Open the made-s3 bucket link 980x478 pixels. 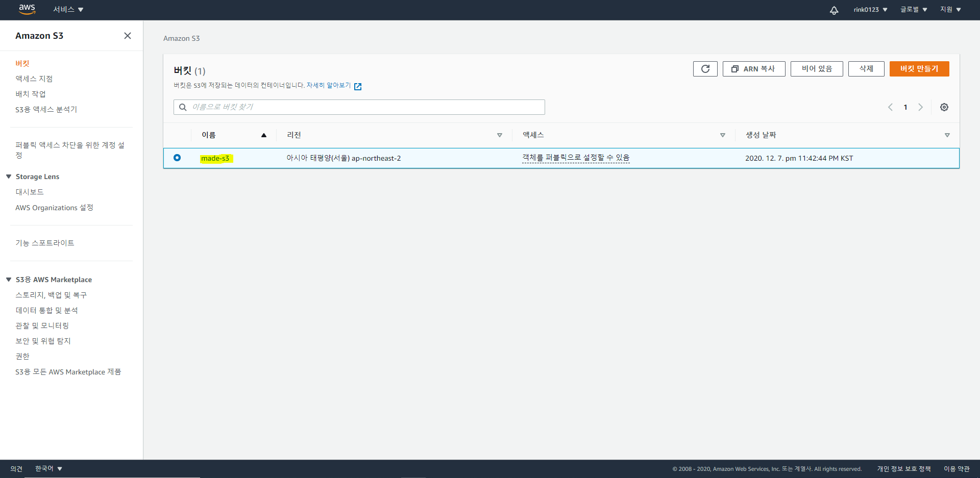pos(215,158)
